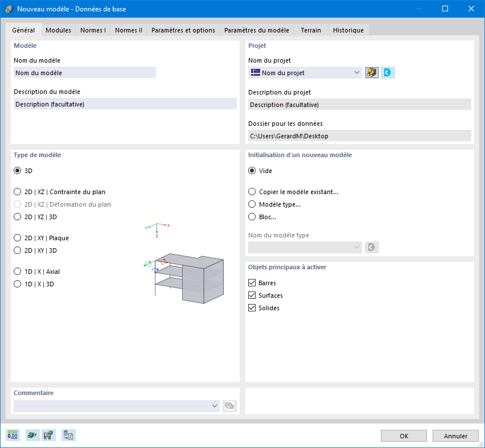Expand the Commentaire dropdown
This screenshot has width=485, height=448.
click(215, 406)
